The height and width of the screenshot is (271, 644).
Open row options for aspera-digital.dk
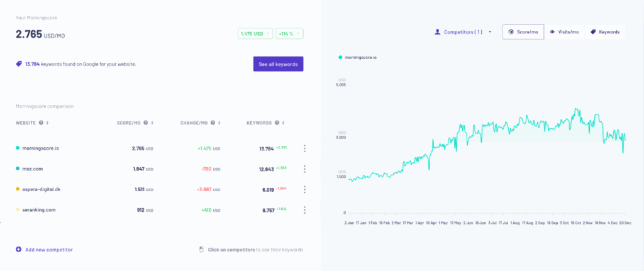[304, 189]
